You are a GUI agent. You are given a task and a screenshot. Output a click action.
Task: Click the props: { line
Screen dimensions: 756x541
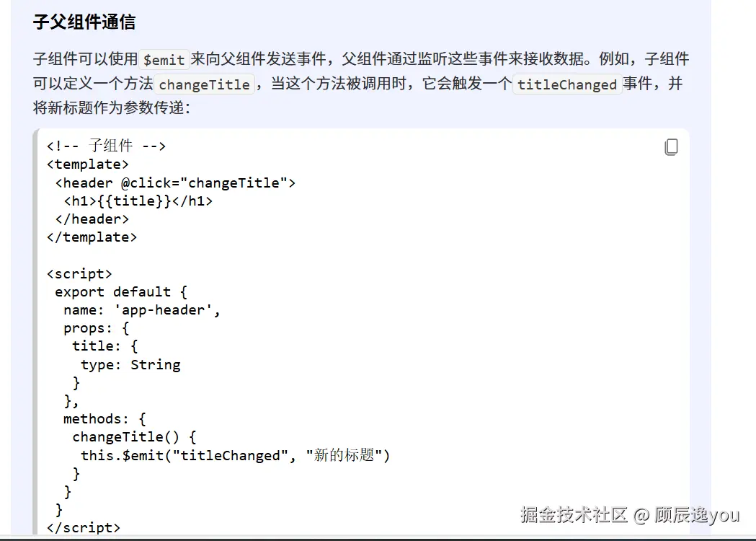[97, 328]
